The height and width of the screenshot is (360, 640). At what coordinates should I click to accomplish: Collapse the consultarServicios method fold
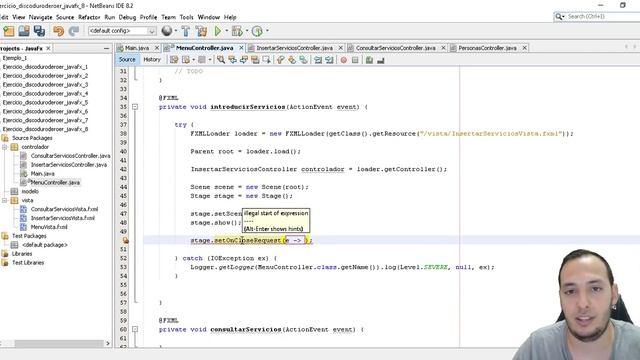[x=135, y=329]
